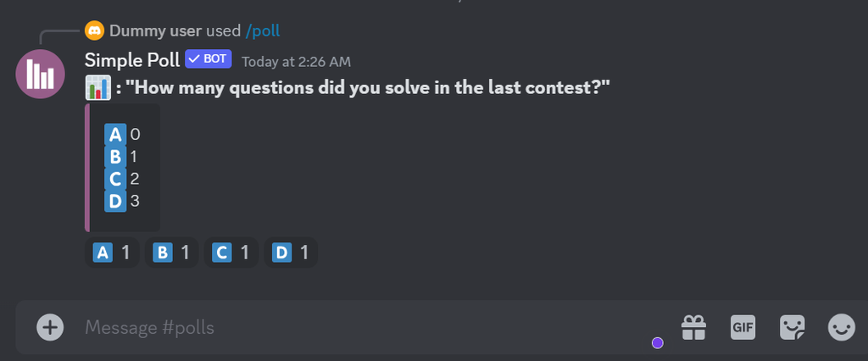Click the plus attachment button
The height and width of the screenshot is (361, 868).
(50, 327)
